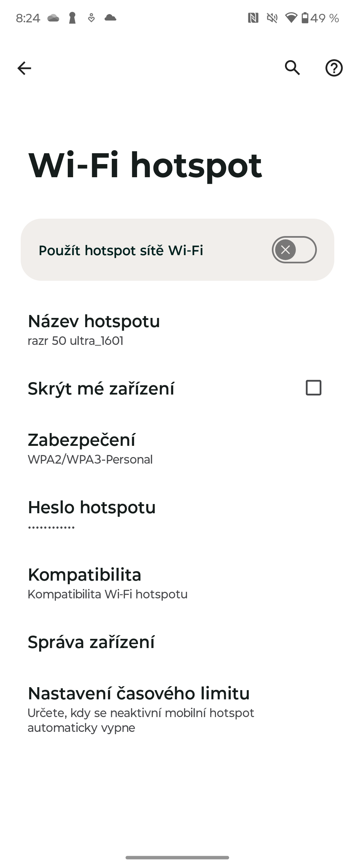This screenshot has height=868, width=355.
Task: Tap the Skrýt mé zařízení label
Action: (101, 389)
